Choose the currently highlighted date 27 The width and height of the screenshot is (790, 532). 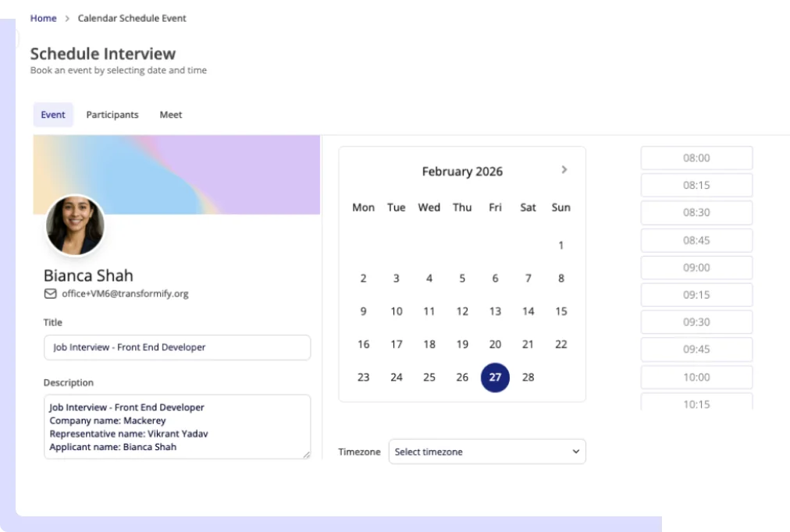pos(495,377)
